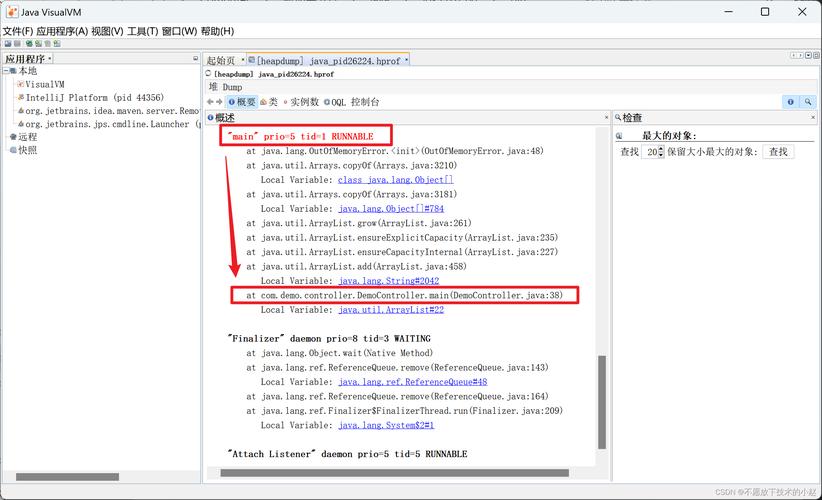Viewport: 822px width, 500px height.
Task: Open link java.lang.ref.ReferenceQueue#48
Action: 413,382
